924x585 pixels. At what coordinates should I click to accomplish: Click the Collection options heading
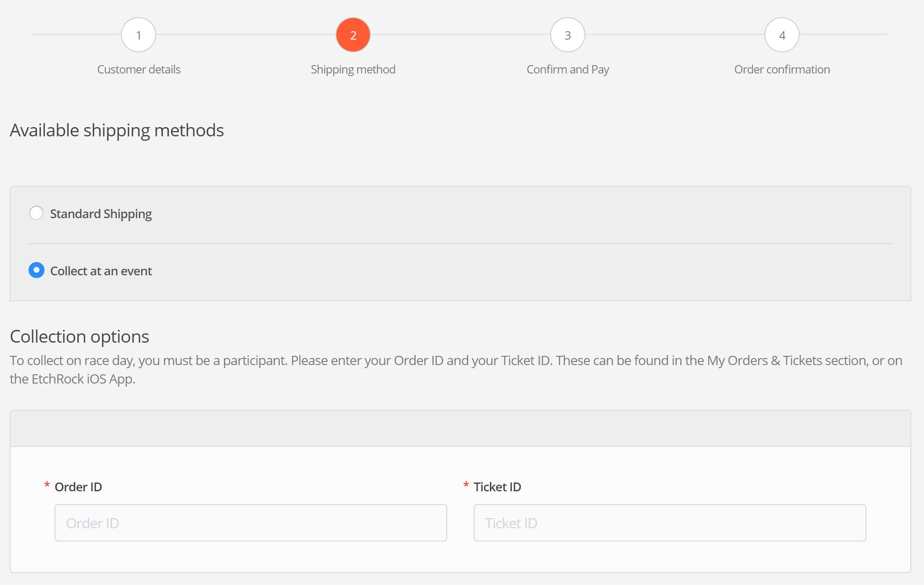point(79,336)
